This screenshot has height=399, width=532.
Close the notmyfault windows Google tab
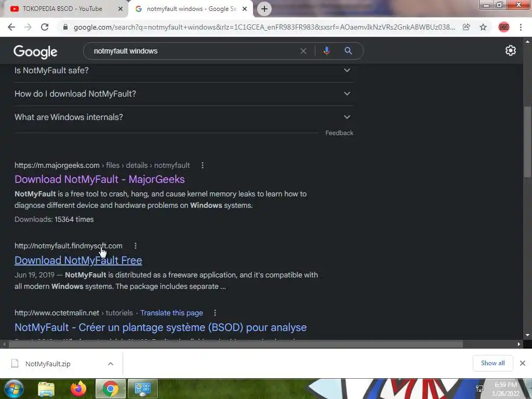click(245, 9)
